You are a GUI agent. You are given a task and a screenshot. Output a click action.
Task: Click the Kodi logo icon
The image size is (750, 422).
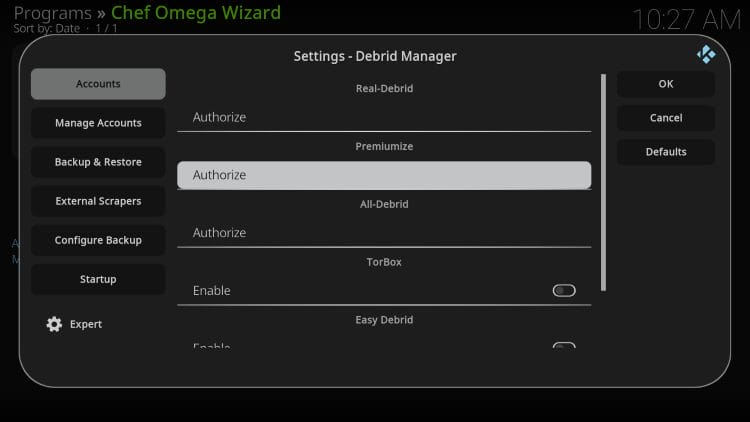[x=706, y=55]
